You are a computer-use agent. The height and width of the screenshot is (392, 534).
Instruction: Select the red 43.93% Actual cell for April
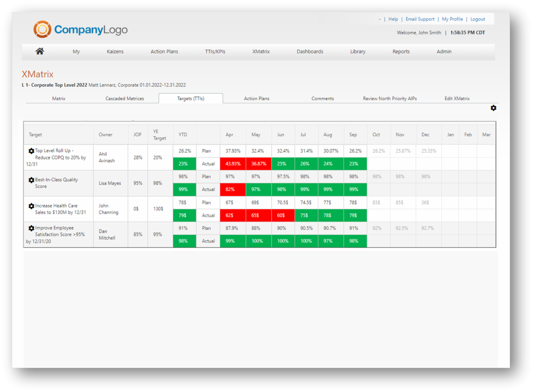click(x=232, y=163)
